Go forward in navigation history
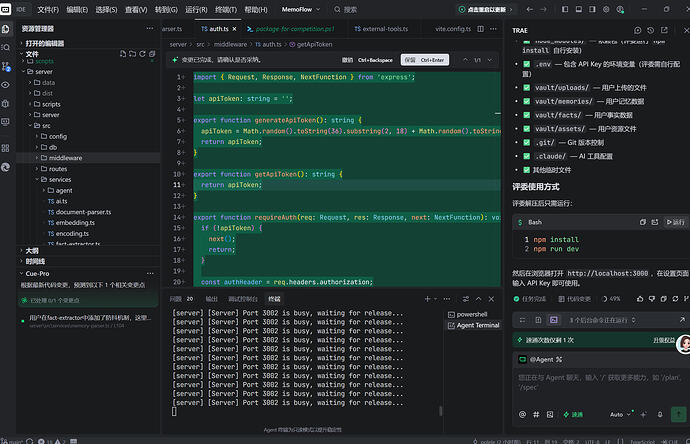690x444 pixels. point(543,9)
